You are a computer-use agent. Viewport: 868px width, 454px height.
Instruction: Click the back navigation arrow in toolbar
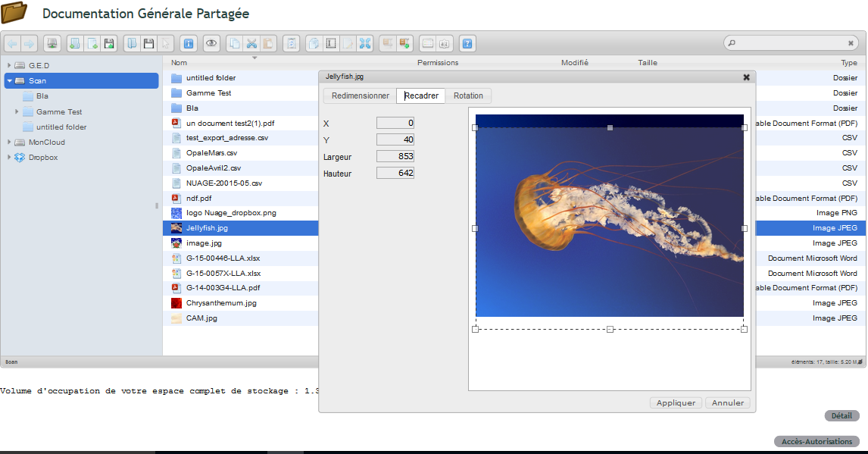coord(13,43)
